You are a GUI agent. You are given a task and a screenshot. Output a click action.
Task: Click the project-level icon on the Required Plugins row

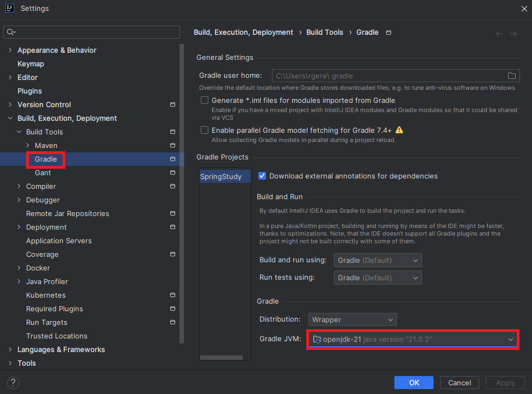coord(172,309)
